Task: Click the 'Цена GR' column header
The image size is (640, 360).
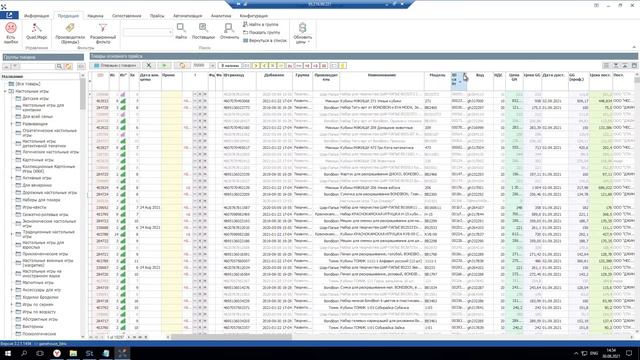Action: tap(514, 81)
